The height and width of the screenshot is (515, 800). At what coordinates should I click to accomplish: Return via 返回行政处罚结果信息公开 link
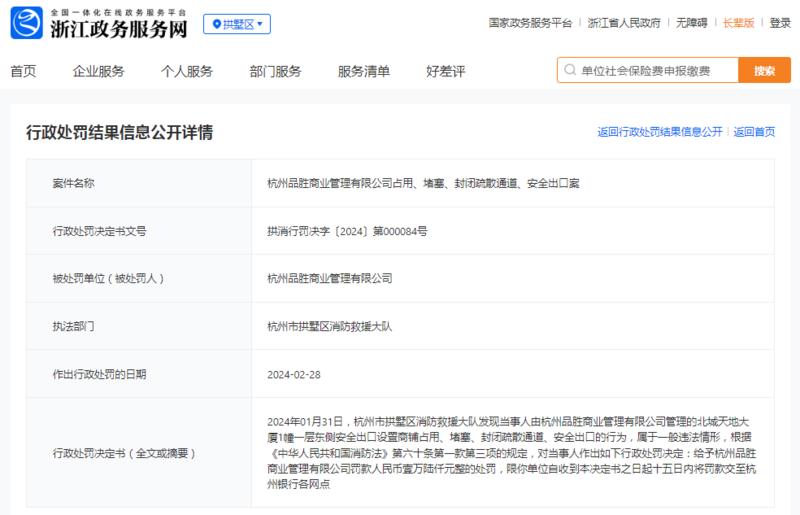pos(660,132)
